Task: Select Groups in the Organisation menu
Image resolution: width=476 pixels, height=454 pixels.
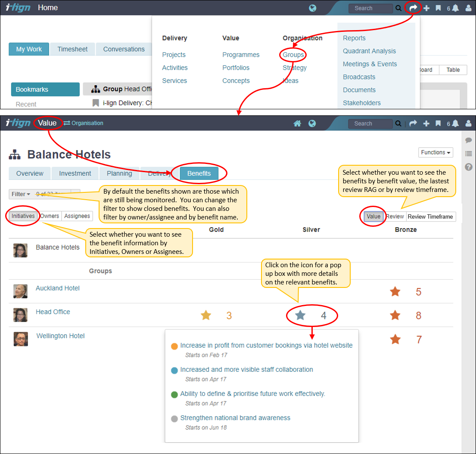Action: 293,55
